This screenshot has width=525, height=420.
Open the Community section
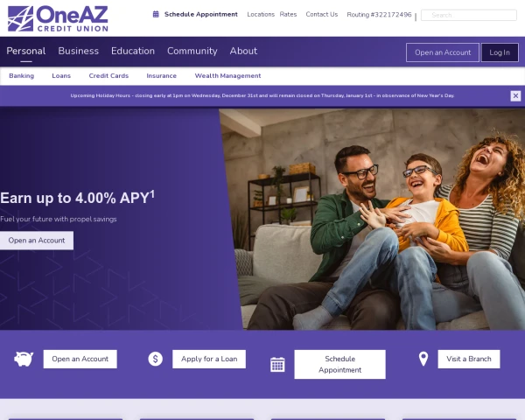pos(192,51)
